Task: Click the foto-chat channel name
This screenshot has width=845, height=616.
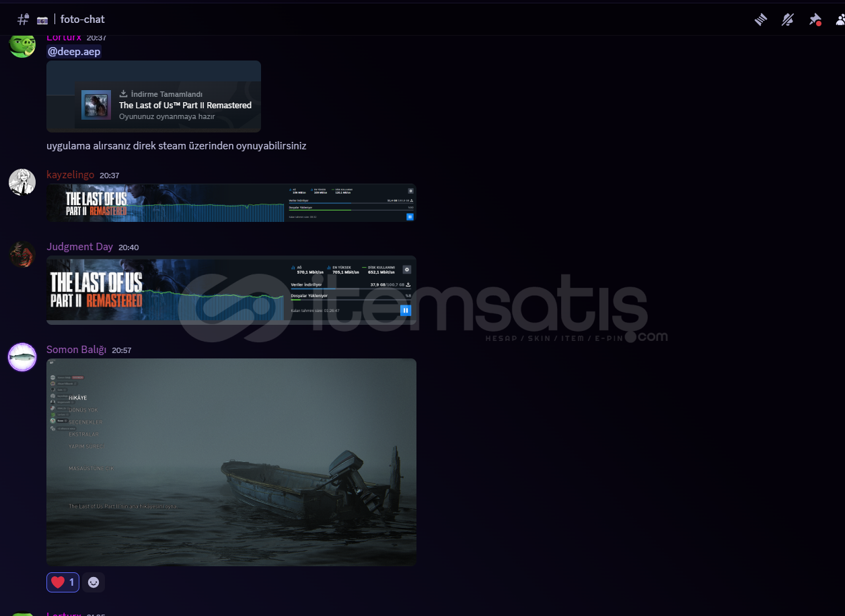Action: click(x=83, y=20)
